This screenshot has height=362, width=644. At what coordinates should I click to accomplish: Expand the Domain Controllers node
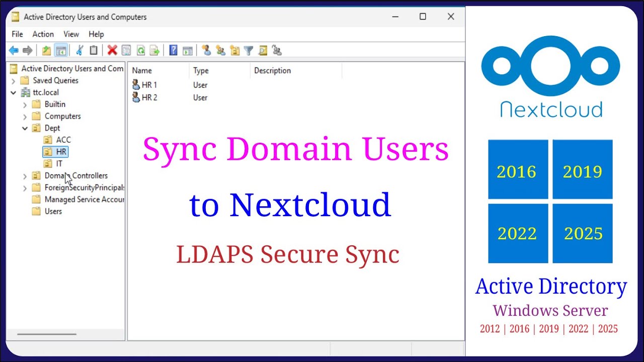point(25,176)
